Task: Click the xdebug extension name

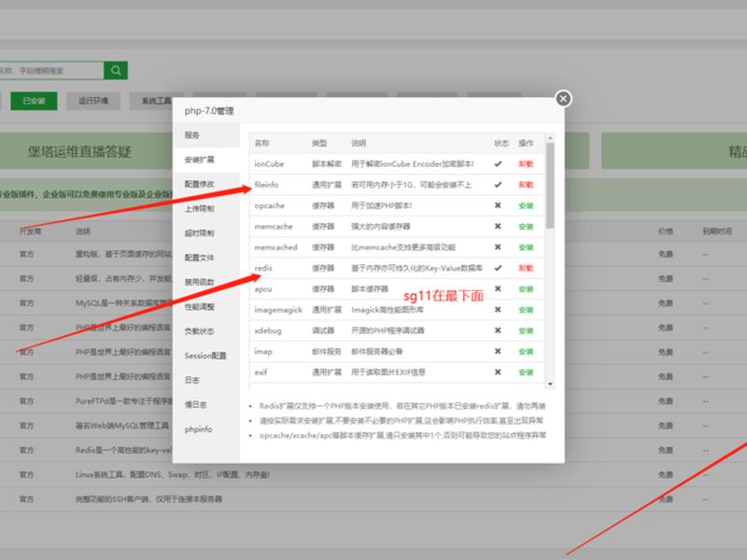Action: [268, 330]
